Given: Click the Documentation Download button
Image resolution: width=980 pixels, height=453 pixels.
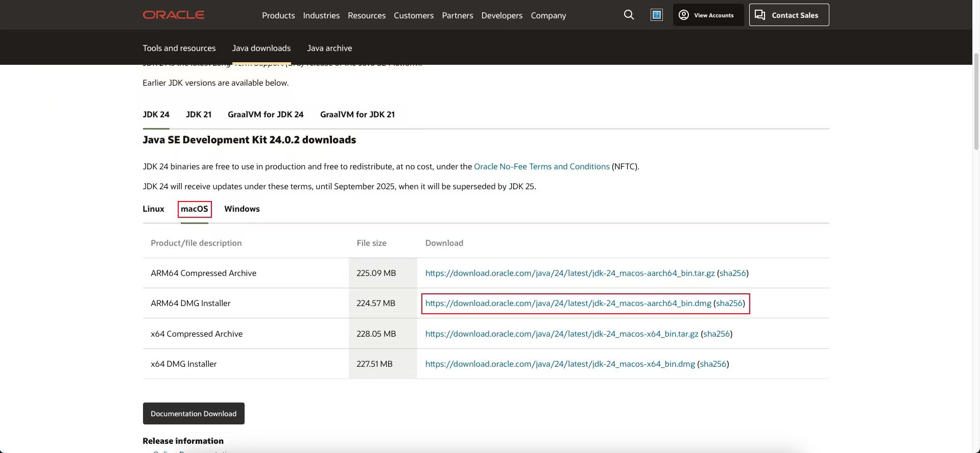Looking at the screenshot, I should point(194,413).
